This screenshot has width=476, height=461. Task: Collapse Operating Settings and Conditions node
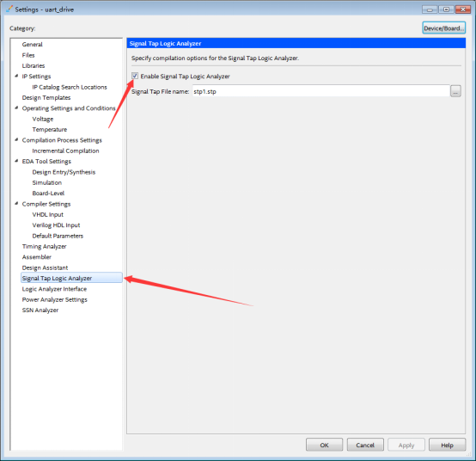pos(16,108)
